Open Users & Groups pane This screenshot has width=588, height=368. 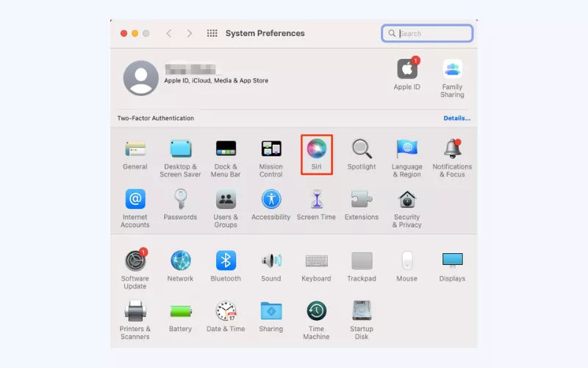point(226,208)
